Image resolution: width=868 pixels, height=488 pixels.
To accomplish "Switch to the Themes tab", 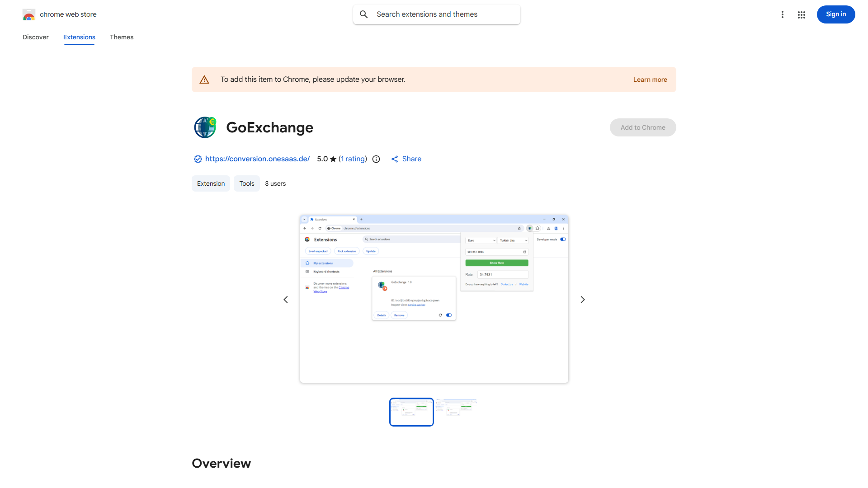I will (x=121, y=37).
